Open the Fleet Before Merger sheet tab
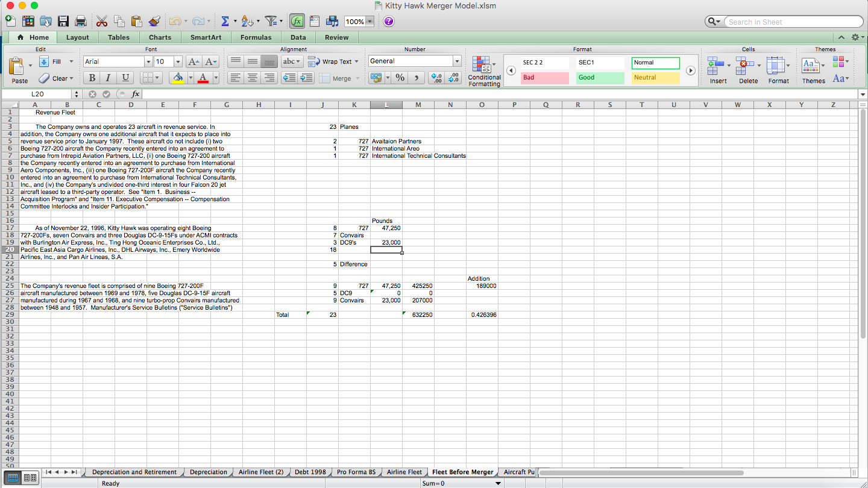Viewport: 868px width, 488px height. click(462, 472)
